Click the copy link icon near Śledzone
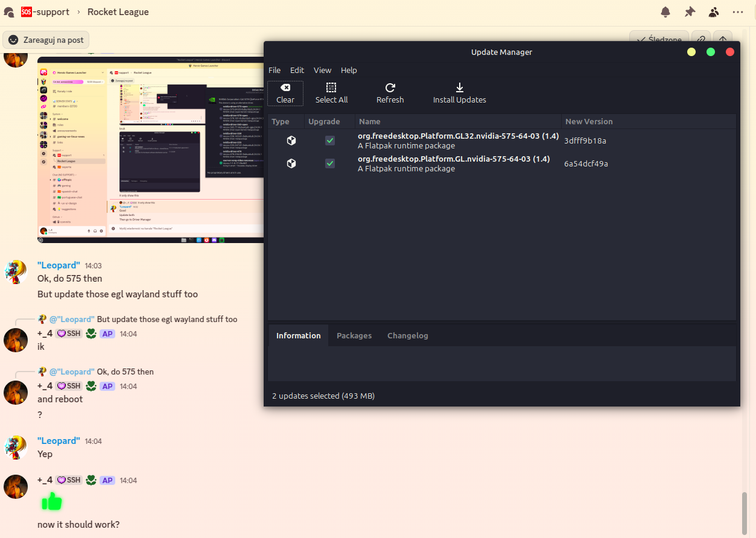The height and width of the screenshot is (538, 756). tap(700, 40)
